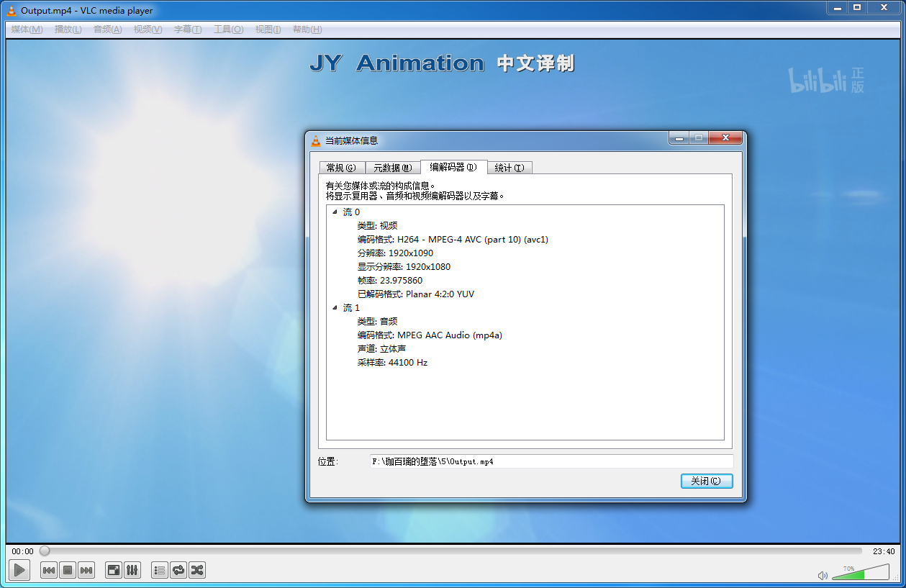The width and height of the screenshot is (906, 588).
Task: Click the 关闭(C) button
Action: [707, 481]
